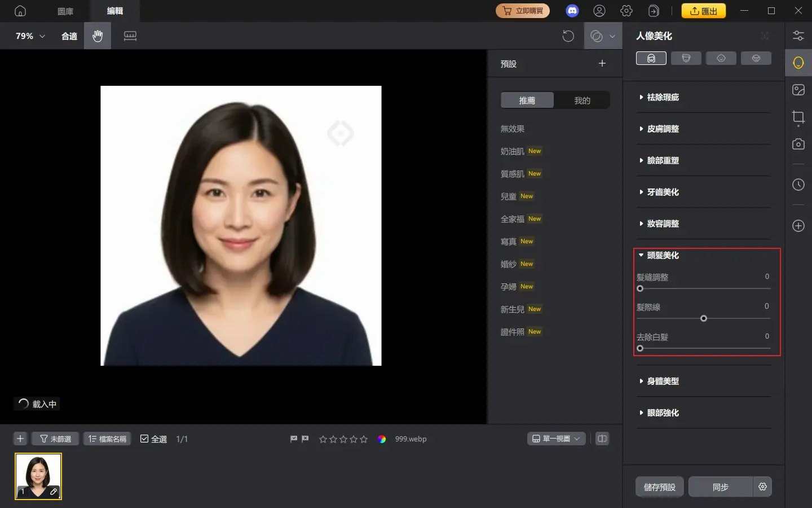Select the child face portrait option
Viewport: 812px width, 508px height.
pyautogui.click(x=721, y=58)
